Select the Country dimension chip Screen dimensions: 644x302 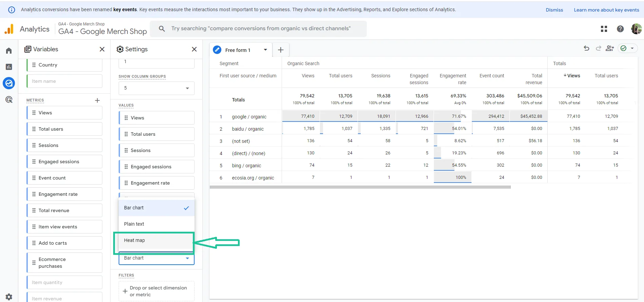pyautogui.click(x=64, y=65)
